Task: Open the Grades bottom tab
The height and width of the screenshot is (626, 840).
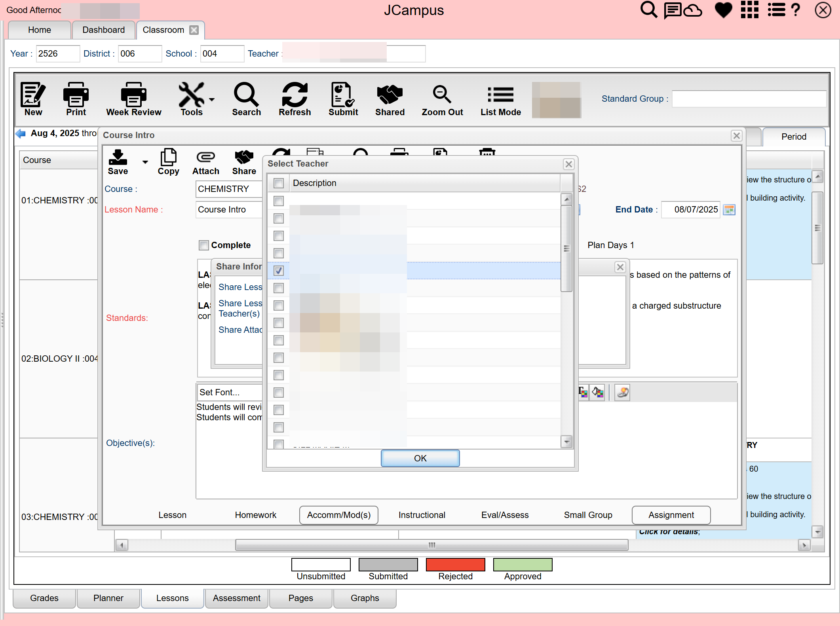Action: point(44,598)
